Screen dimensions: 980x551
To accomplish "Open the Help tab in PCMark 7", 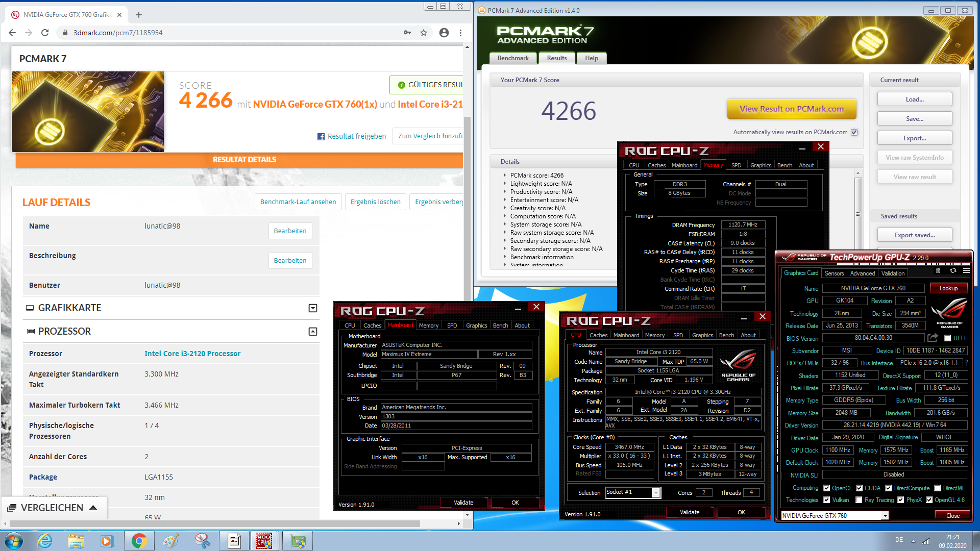I will (x=592, y=58).
